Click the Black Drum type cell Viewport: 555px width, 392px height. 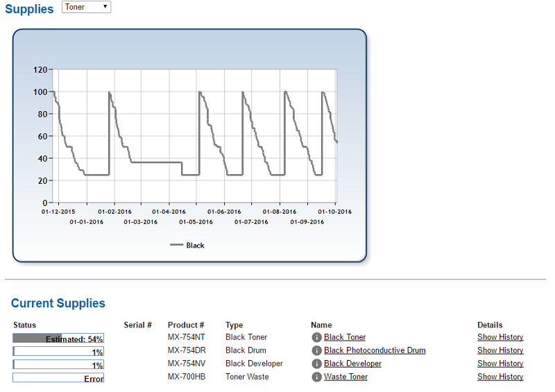click(x=246, y=350)
